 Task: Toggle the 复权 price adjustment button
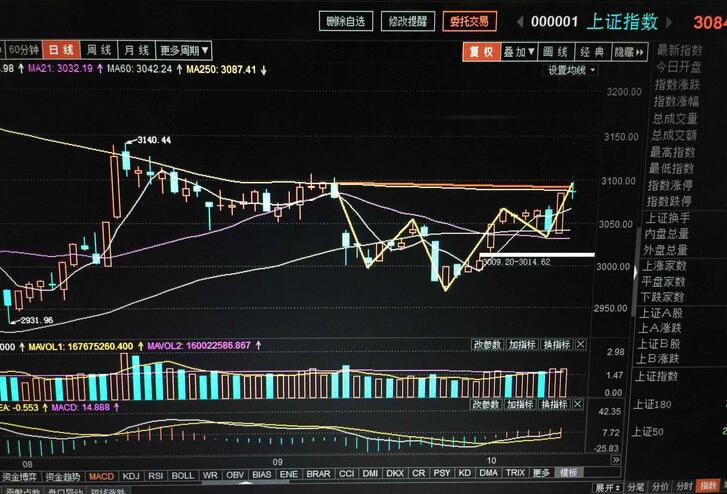(481, 52)
